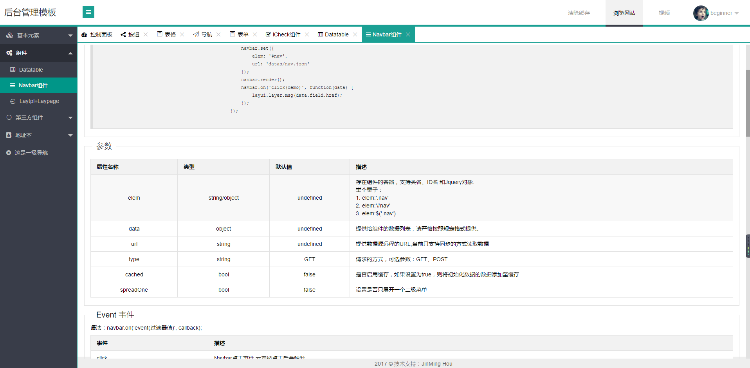Click the data parameter name cell

[x=134, y=229]
